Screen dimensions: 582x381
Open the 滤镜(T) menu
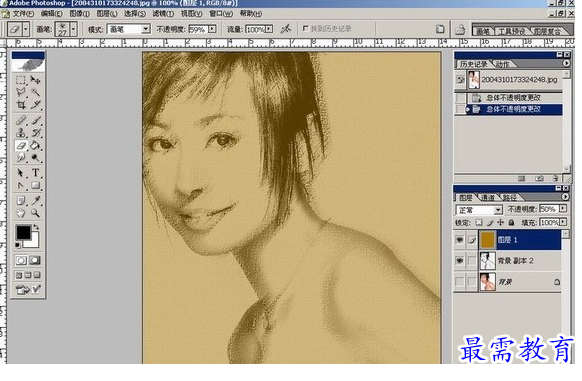[x=163, y=14]
